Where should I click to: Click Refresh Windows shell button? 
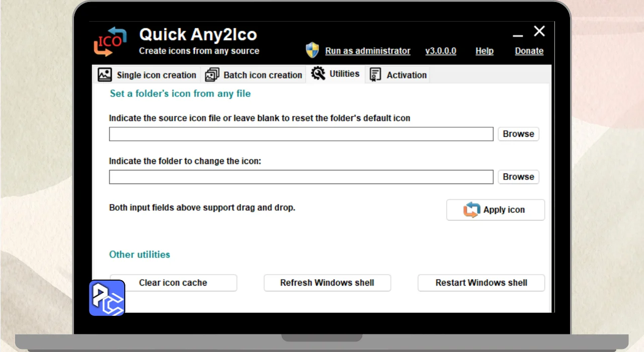click(x=327, y=283)
